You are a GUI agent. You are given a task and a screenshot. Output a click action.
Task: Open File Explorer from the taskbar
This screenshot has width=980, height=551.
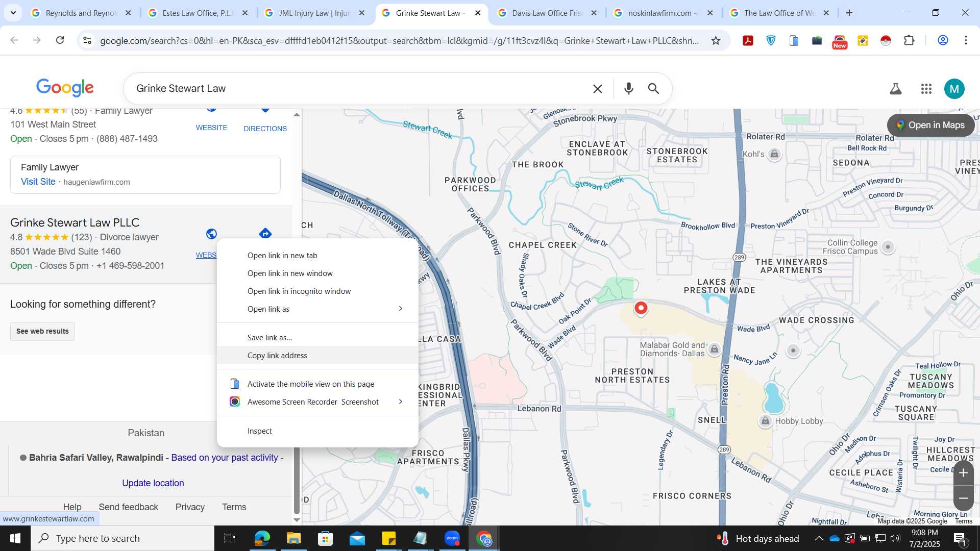click(x=293, y=538)
